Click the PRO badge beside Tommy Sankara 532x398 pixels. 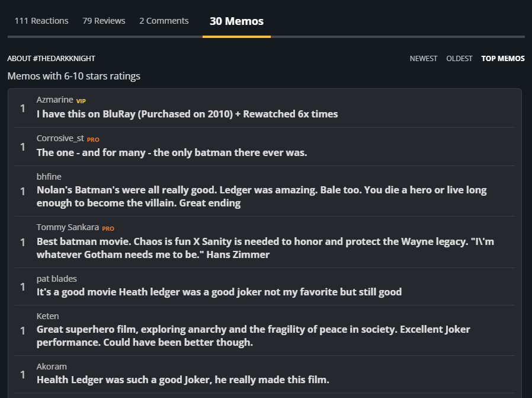pos(108,228)
